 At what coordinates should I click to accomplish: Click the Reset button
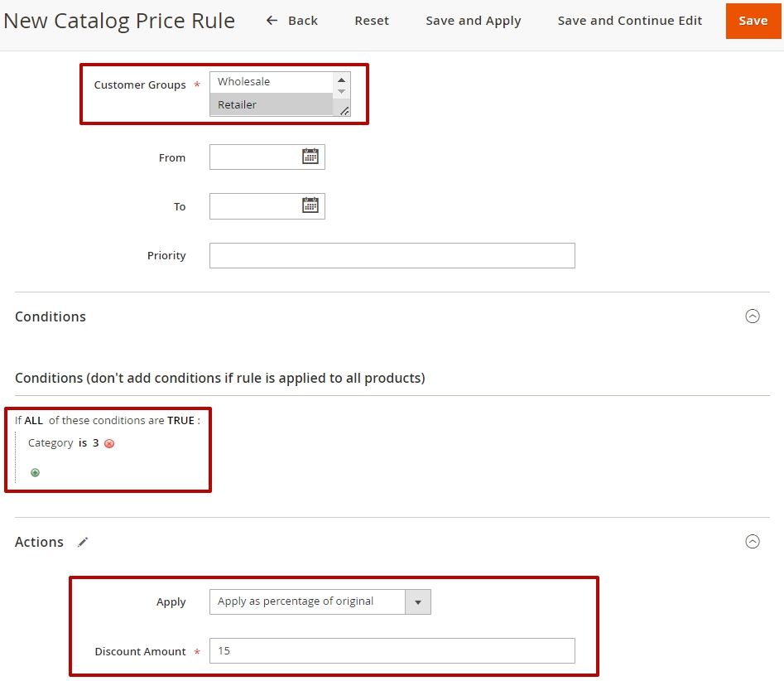(372, 21)
